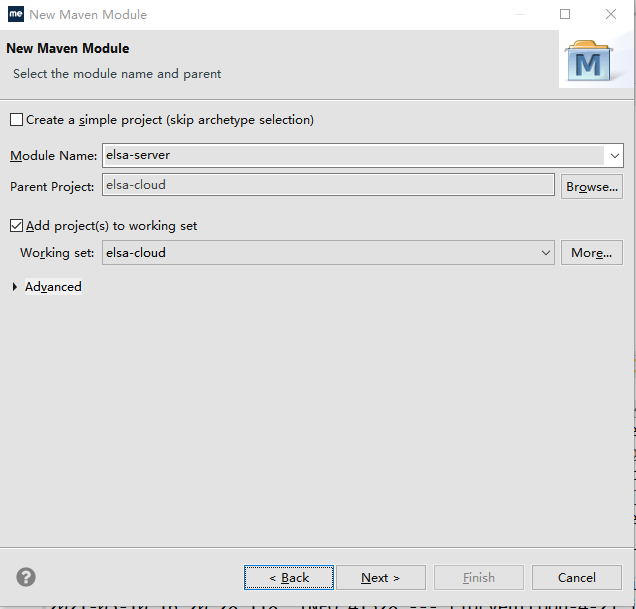Close the New Maven Module dialog
The width and height of the screenshot is (636, 609).
[x=611, y=14]
